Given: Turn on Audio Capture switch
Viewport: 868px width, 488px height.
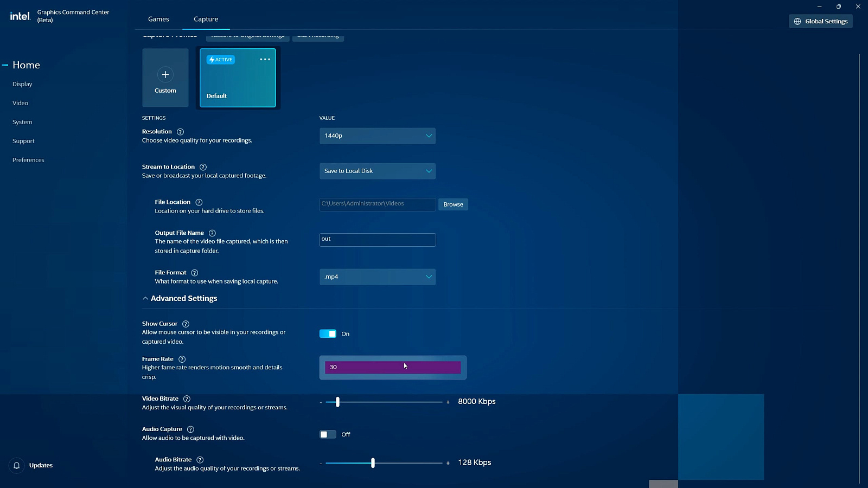Looking at the screenshot, I should tap(328, 434).
